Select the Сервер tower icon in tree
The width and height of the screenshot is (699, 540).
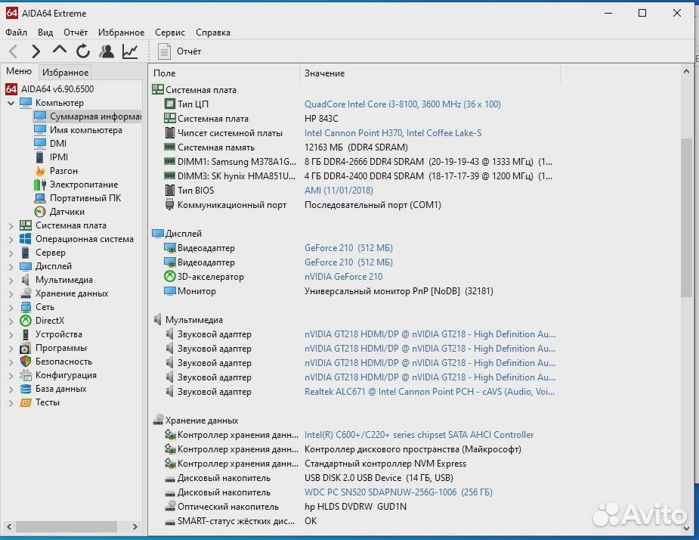25,252
